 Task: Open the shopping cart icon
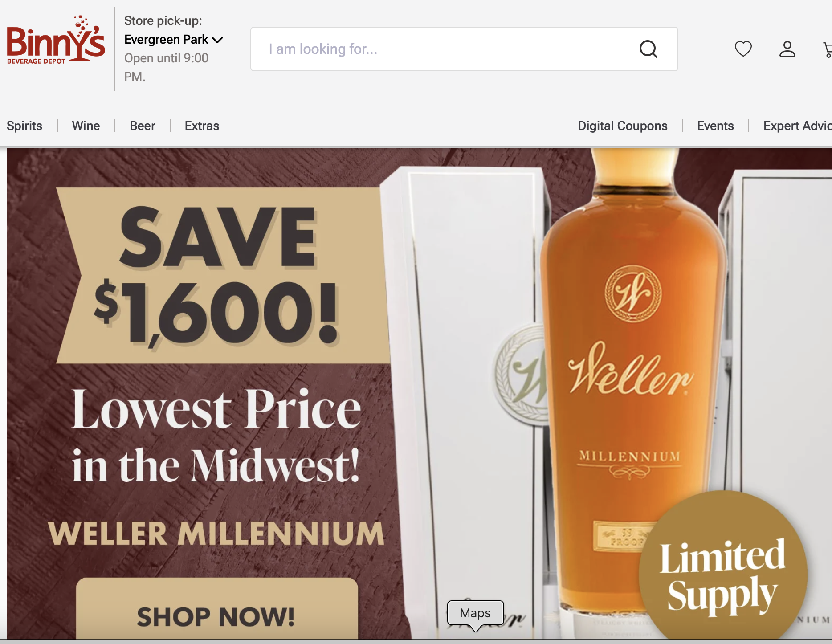pyautogui.click(x=828, y=50)
